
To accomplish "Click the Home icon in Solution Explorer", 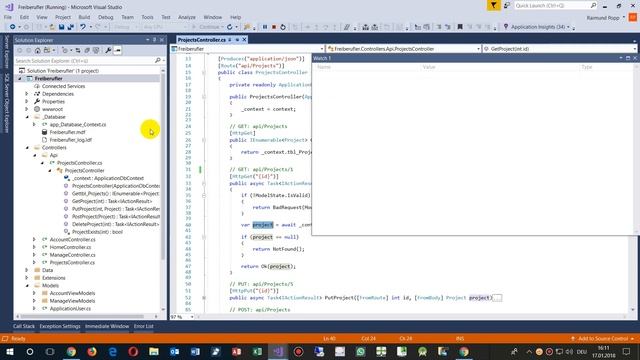I will pos(38,50).
